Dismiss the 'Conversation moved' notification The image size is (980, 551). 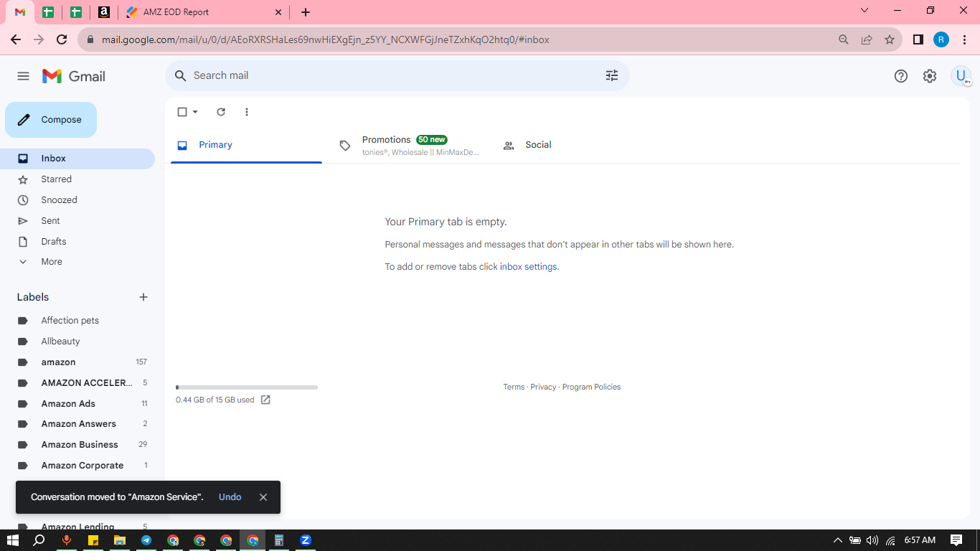pyautogui.click(x=263, y=497)
